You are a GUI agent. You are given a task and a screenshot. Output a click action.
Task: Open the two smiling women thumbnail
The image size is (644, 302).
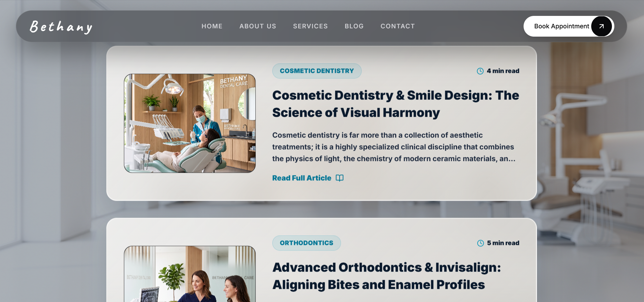tap(190, 274)
